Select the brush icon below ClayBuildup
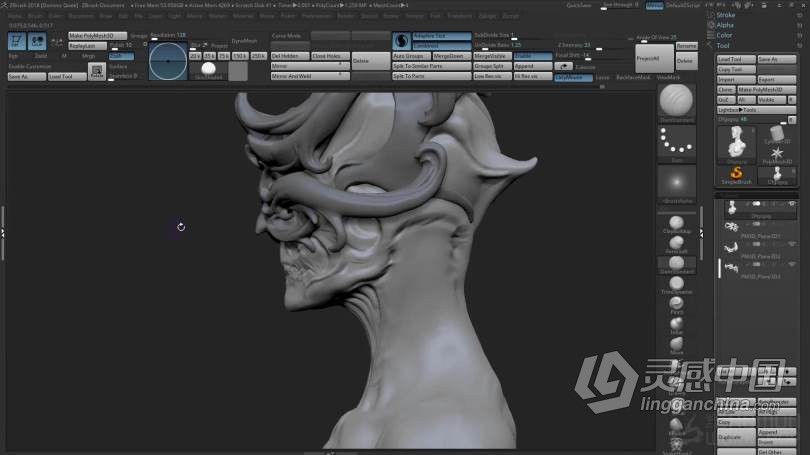 (676, 244)
